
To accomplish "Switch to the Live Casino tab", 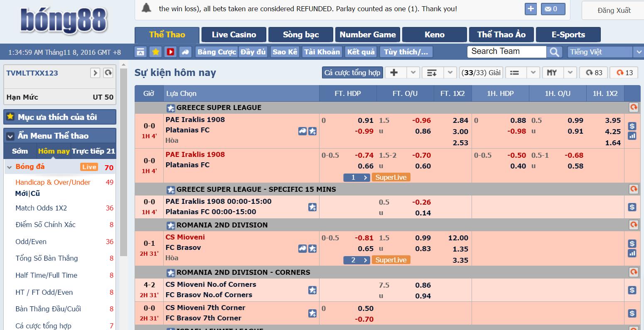I will pyautogui.click(x=234, y=35).
